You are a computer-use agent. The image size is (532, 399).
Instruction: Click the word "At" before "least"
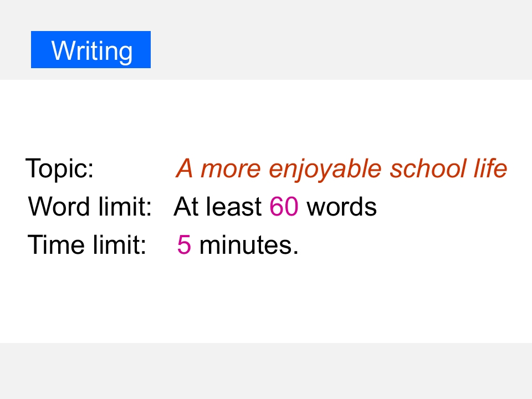[186, 207]
